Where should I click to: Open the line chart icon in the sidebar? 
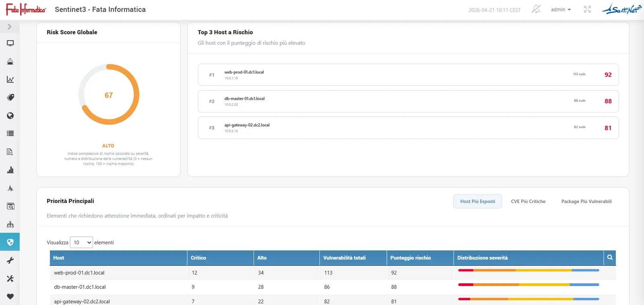[10, 80]
